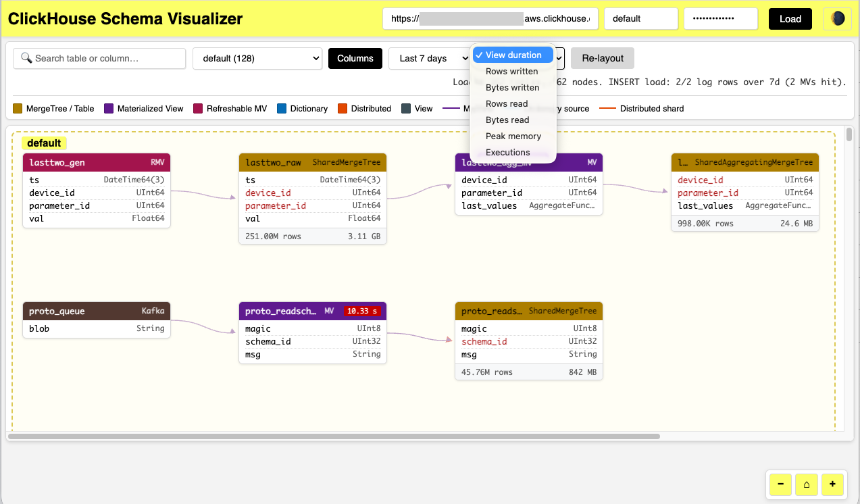Select the SharedAggregatingMergeTree node header
Viewport: 860px width, 504px height.
[x=745, y=162]
